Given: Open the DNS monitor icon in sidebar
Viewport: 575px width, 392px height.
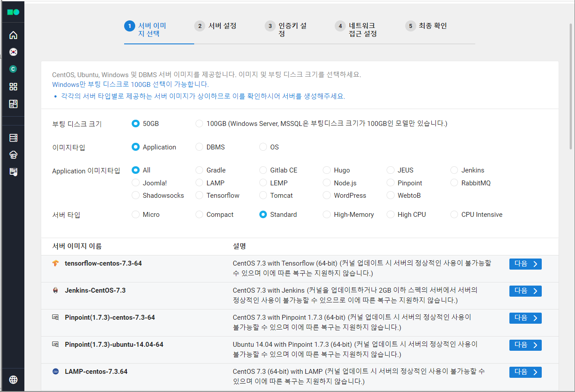Looking at the screenshot, I should point(13,172).
